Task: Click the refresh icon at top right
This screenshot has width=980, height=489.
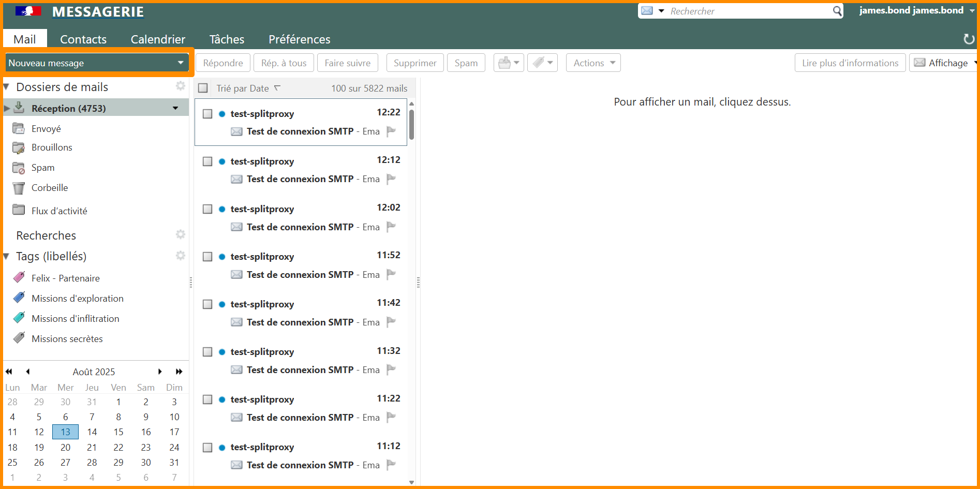Action: point(969,39)
